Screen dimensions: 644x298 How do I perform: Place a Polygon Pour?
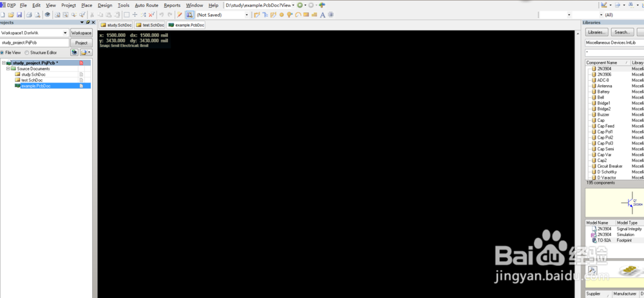pos(314,15)
